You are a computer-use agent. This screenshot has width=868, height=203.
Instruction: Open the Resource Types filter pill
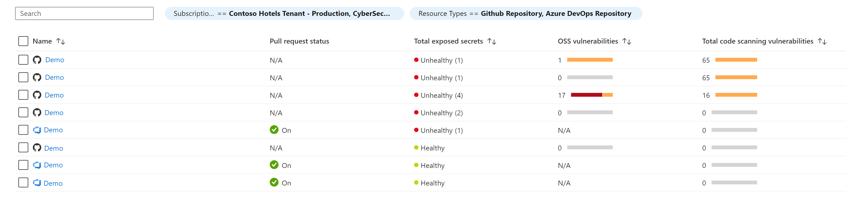(525, 13)
